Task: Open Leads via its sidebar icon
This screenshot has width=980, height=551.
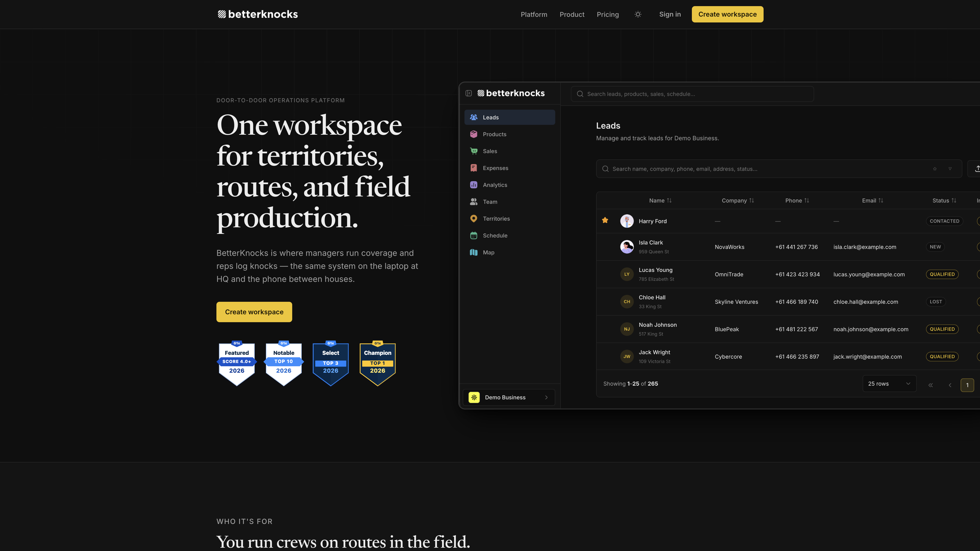Action: pyautogui.click(x=474, y=117)
